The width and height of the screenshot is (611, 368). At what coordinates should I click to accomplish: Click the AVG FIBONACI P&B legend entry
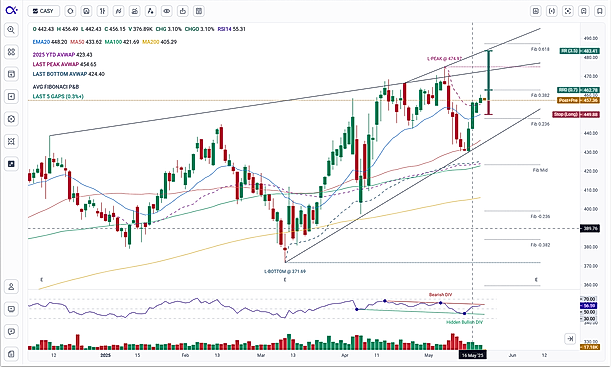pyautogui.click(x=56, y=87)
